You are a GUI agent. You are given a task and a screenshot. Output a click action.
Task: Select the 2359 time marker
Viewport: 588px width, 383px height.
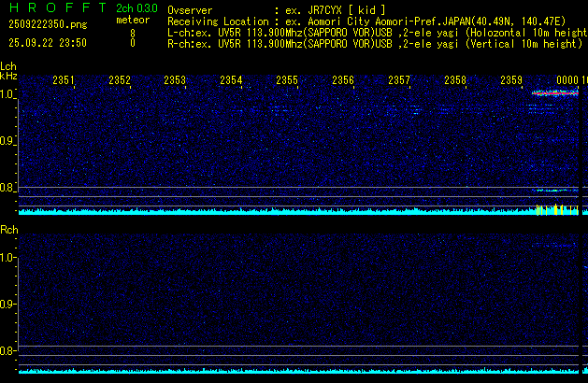click(x=511, y=81)
